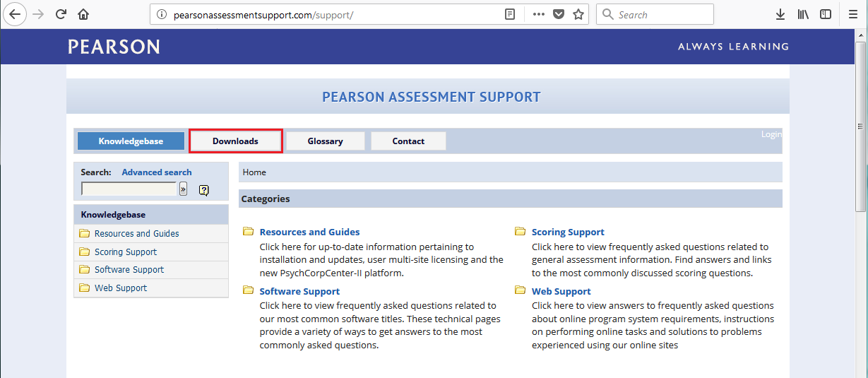Open the Downloads arrow in browser toolbar
Viewport: 868px width, 378px height.
pyautogui.click(x=780, y=14)
